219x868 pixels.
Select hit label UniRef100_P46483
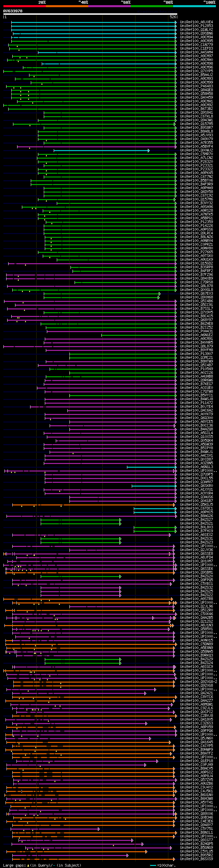(x=196, y=86)
